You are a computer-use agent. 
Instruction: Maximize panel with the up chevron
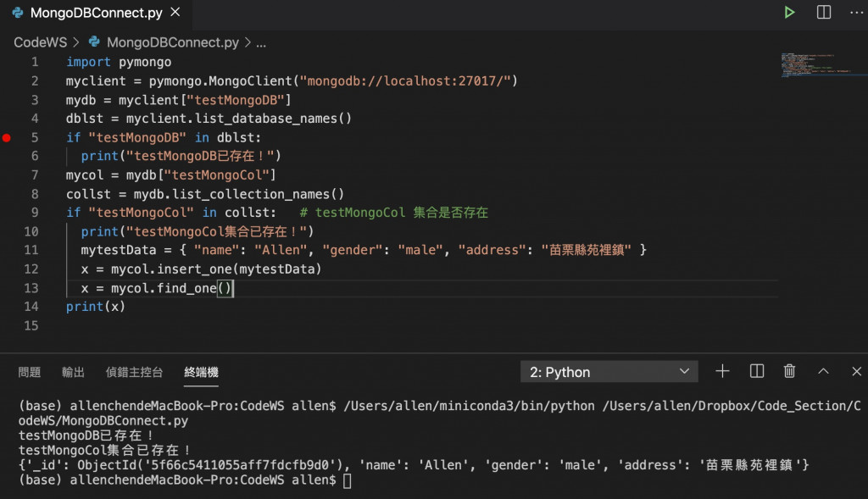tap(823, 371)
